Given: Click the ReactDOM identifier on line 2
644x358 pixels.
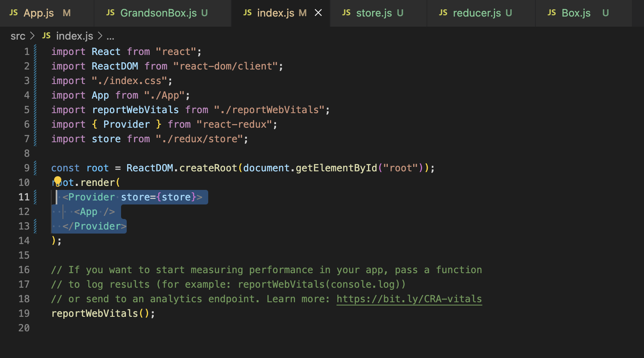Looking at the screenshot, I should [115, 66].
